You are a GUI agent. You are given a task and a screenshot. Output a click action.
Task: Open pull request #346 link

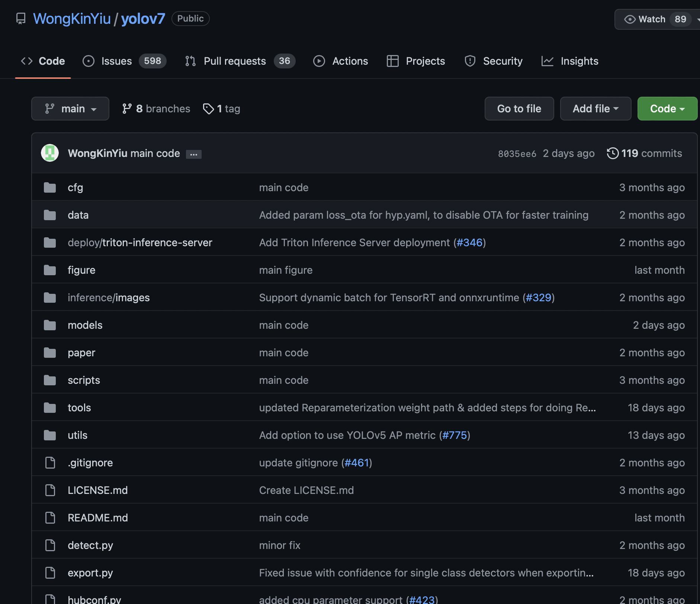[469, 242]
